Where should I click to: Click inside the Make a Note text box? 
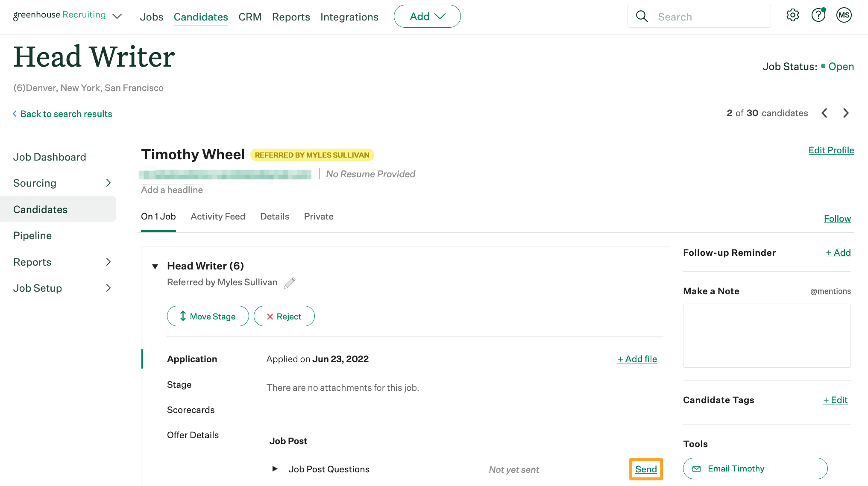point(766,336)
